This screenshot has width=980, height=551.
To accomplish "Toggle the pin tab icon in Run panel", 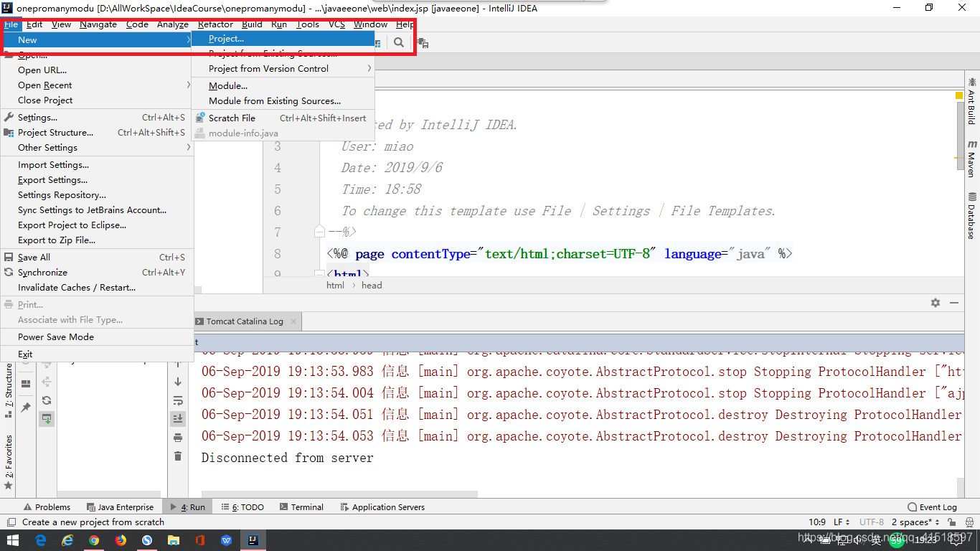I will click(x=26, y=408).
